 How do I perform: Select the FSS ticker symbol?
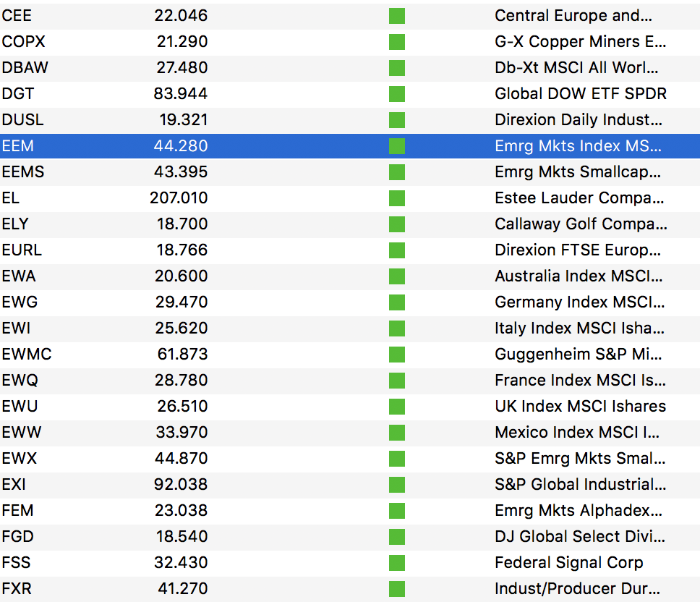(16, 562)
